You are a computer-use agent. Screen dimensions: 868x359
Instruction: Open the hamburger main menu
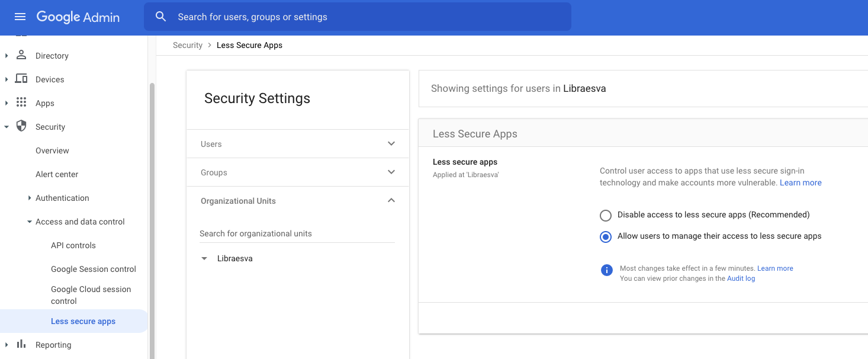click(x=20, y=17)
